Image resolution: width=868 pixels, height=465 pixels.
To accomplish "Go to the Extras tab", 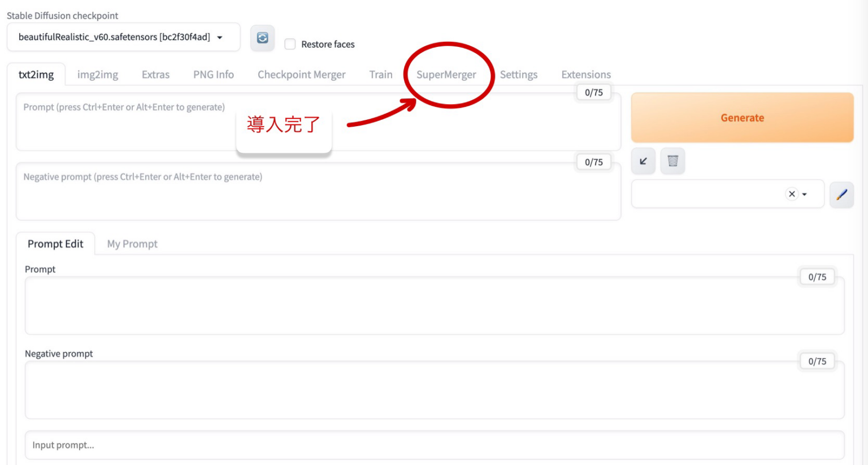I will pos(155,75).
